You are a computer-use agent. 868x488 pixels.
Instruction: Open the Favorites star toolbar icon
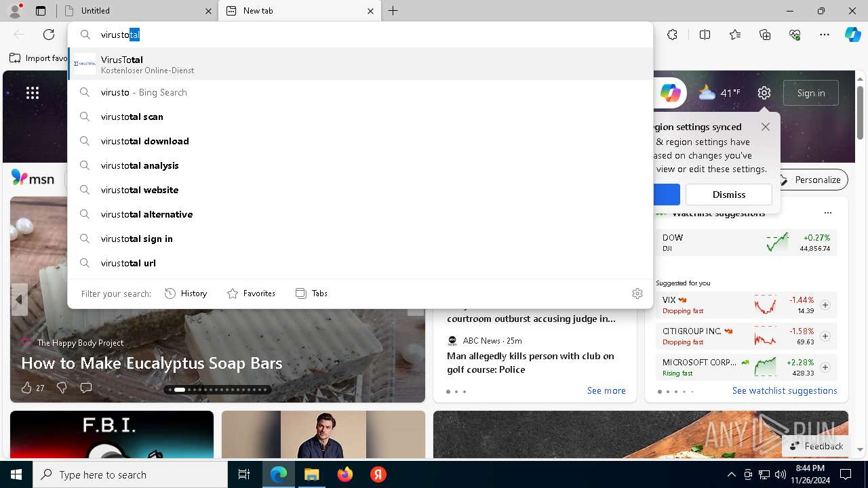735,35
